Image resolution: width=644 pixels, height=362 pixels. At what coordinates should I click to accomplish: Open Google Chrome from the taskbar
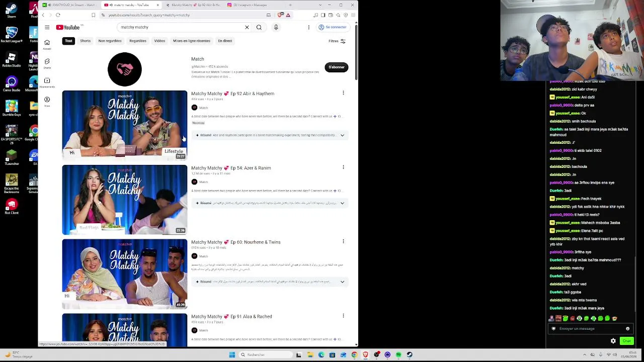pos(354,355)
